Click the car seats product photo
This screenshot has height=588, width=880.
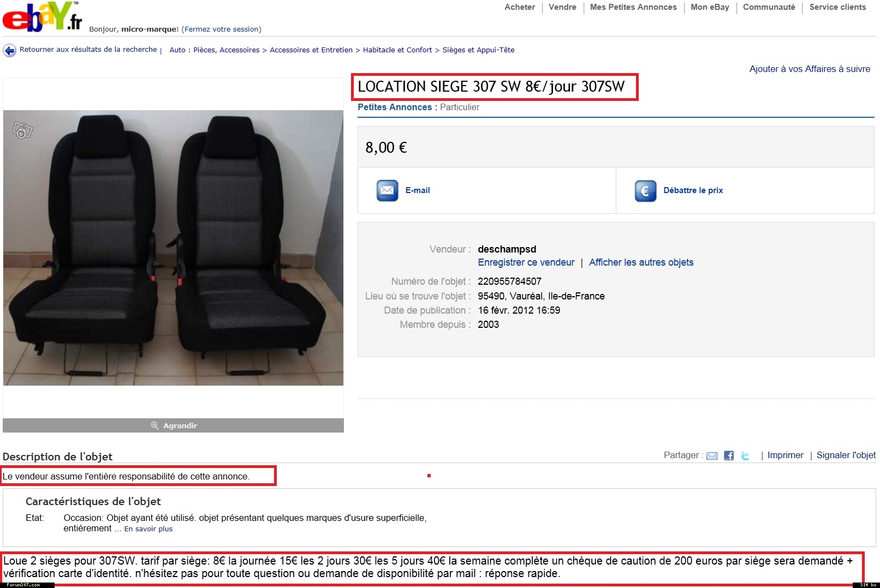click(173, 248)
